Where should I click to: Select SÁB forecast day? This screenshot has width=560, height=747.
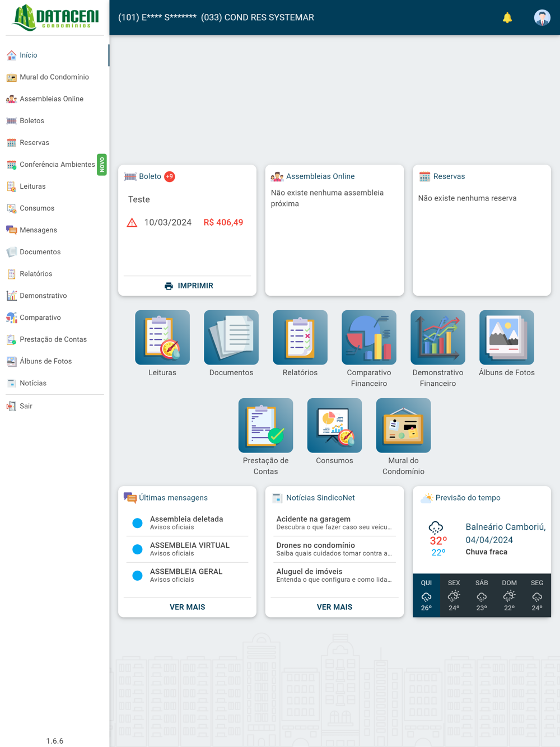[482, 596]
